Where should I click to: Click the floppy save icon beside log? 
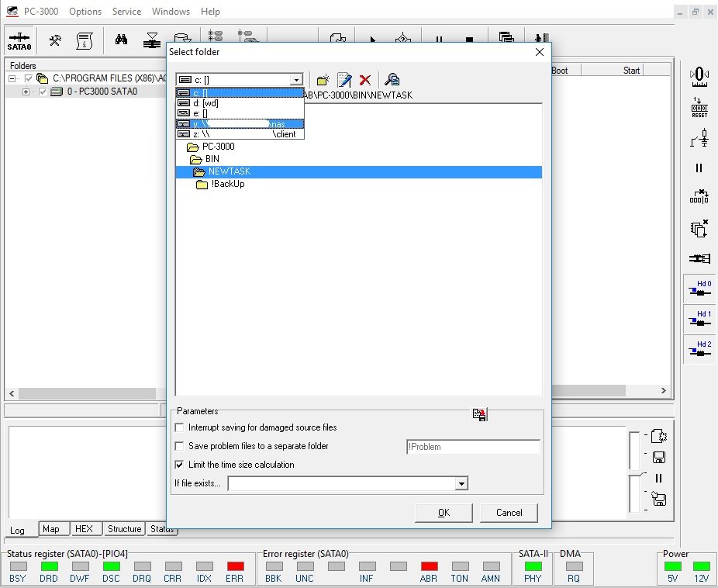(659, 457)
